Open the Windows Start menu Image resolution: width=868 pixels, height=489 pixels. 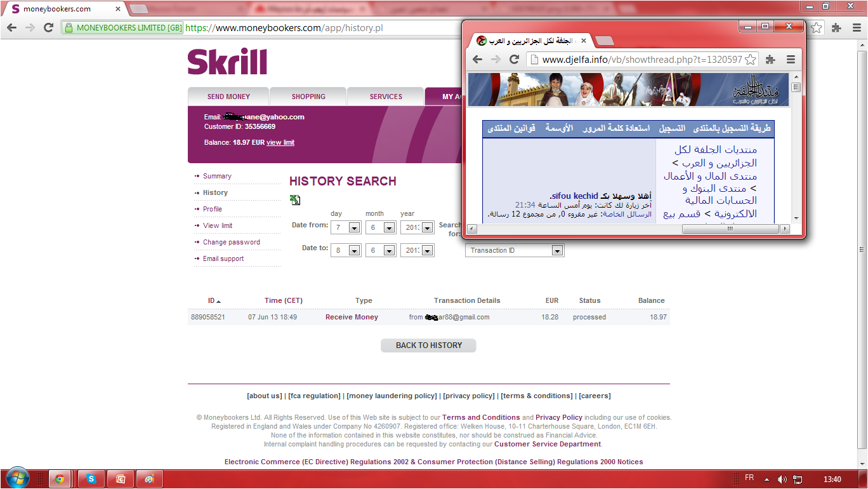click(17, 478)
